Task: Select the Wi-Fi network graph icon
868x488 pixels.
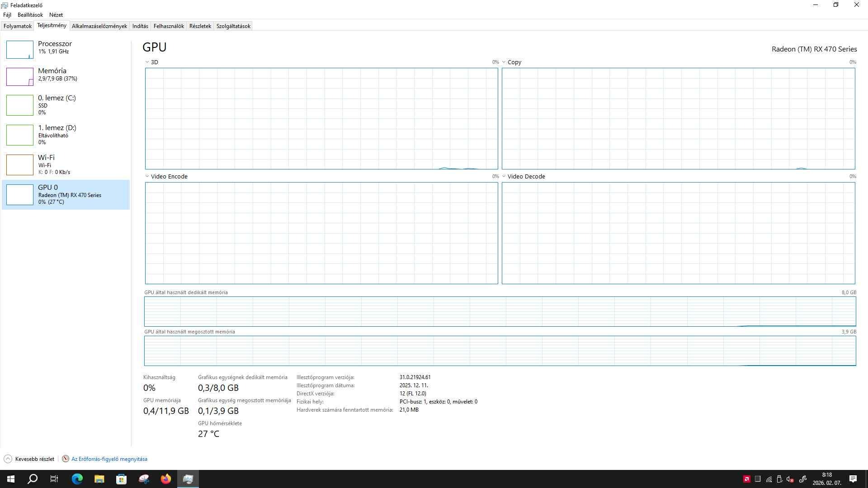Action: (20, 165)
